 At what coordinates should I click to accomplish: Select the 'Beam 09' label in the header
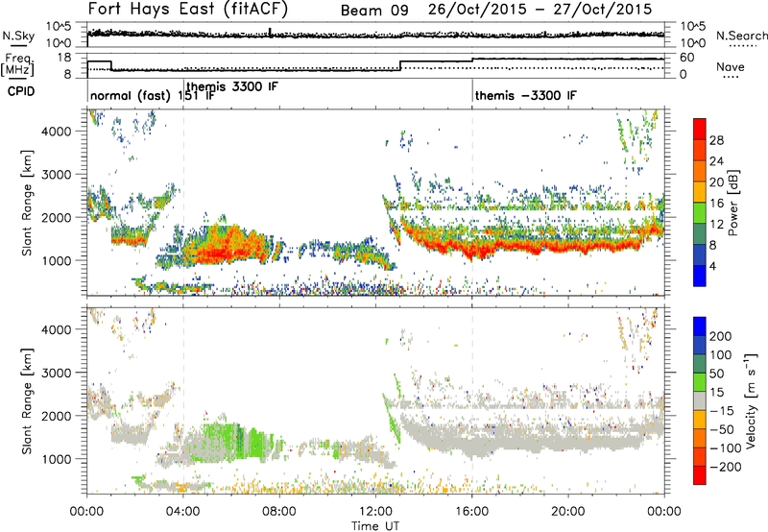click(x=374, y=11)
